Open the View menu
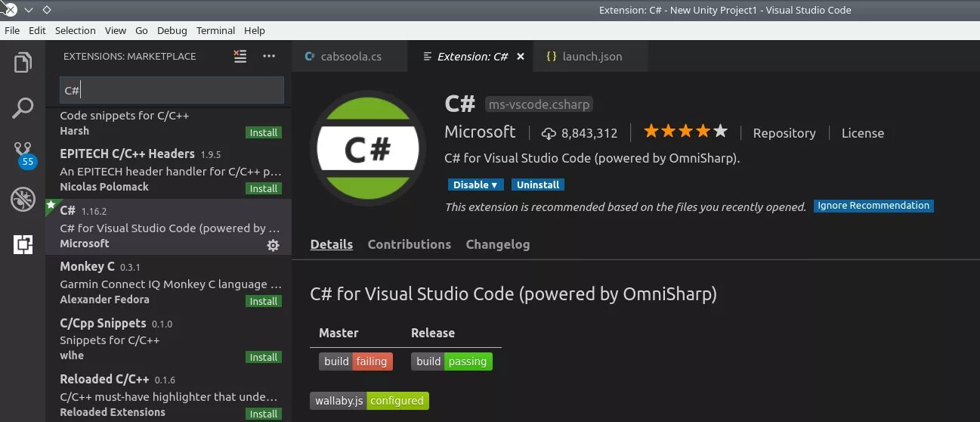The image size is (980, 422). pos(116,30)
